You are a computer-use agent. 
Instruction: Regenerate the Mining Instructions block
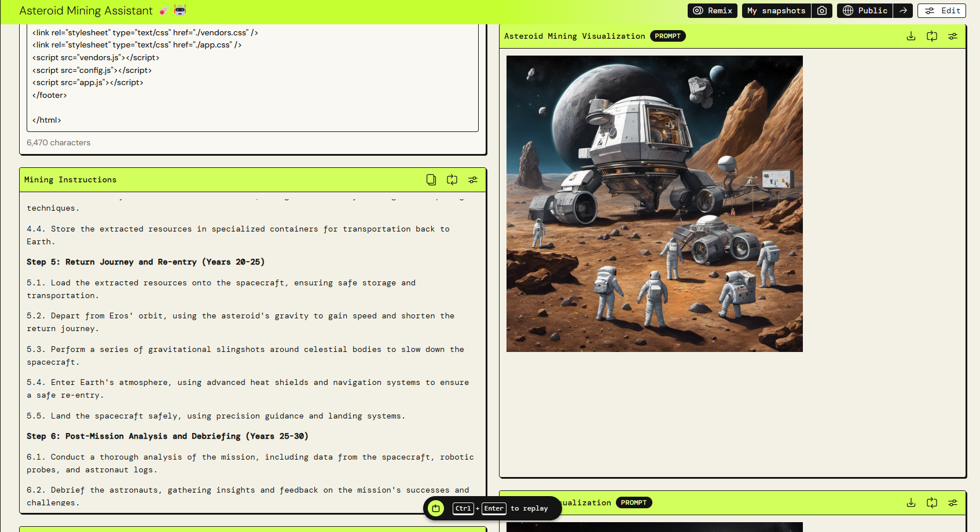pos(452,180)
